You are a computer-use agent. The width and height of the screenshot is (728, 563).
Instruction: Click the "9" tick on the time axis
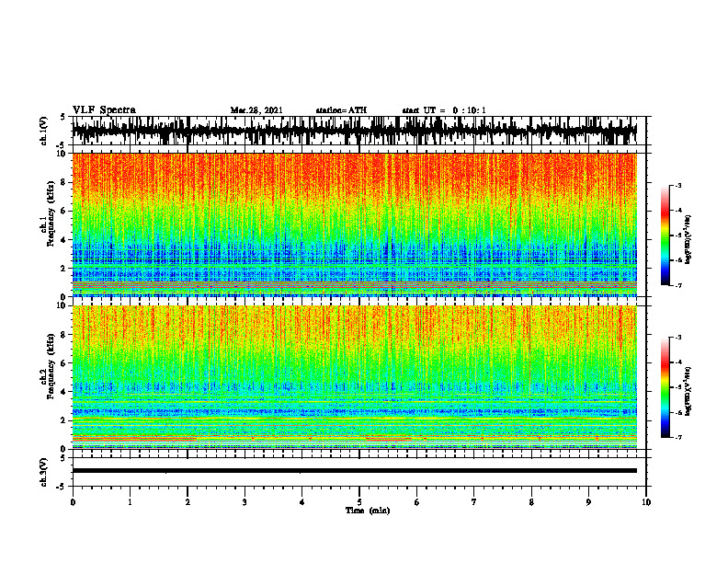[588, 502]
